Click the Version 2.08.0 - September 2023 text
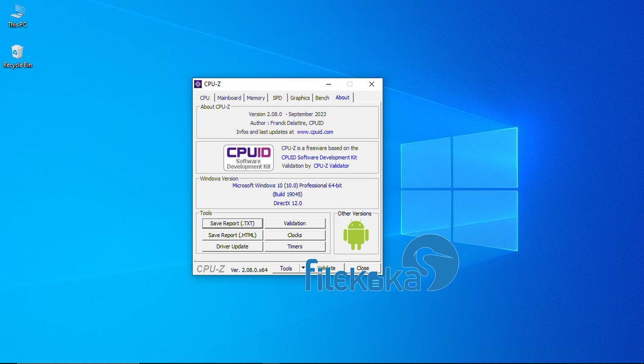 tap(287, 114)
